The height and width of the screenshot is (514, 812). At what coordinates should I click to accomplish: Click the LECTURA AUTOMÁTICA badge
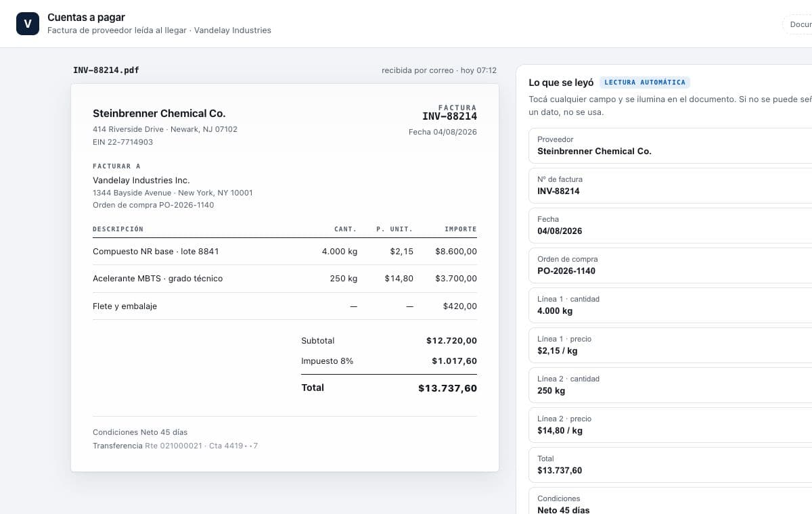click(645, 83)
